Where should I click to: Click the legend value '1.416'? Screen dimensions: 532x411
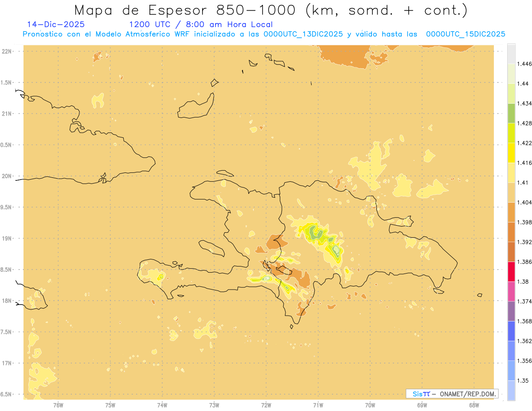click(x=525, y=163)
